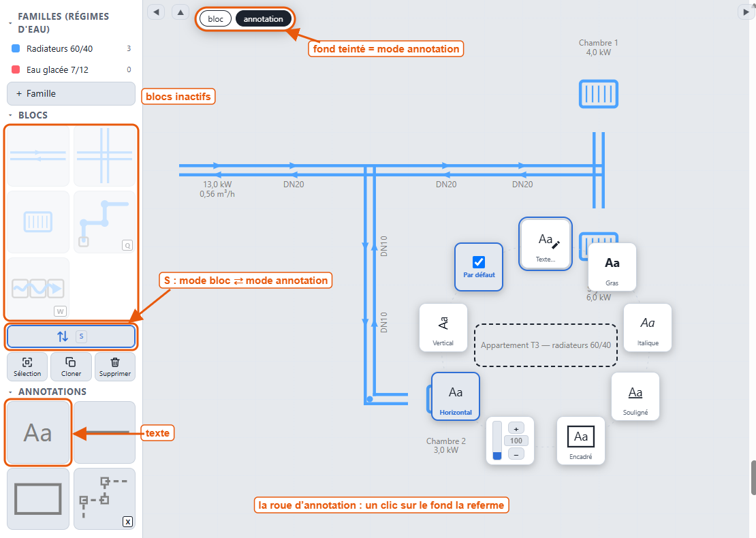Select the line annotation tool
Viewport: 756px width, 538px height.
point(105,432)
